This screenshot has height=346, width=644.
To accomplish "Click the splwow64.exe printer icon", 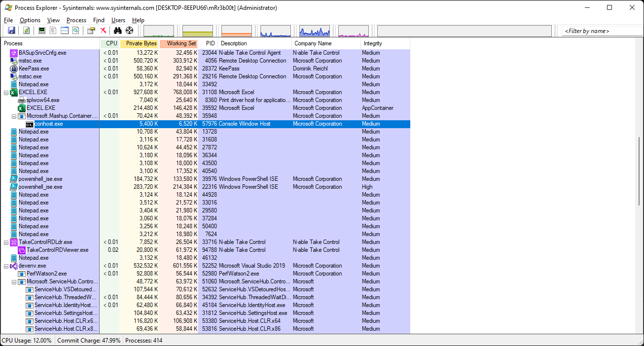I will [22, 100].
